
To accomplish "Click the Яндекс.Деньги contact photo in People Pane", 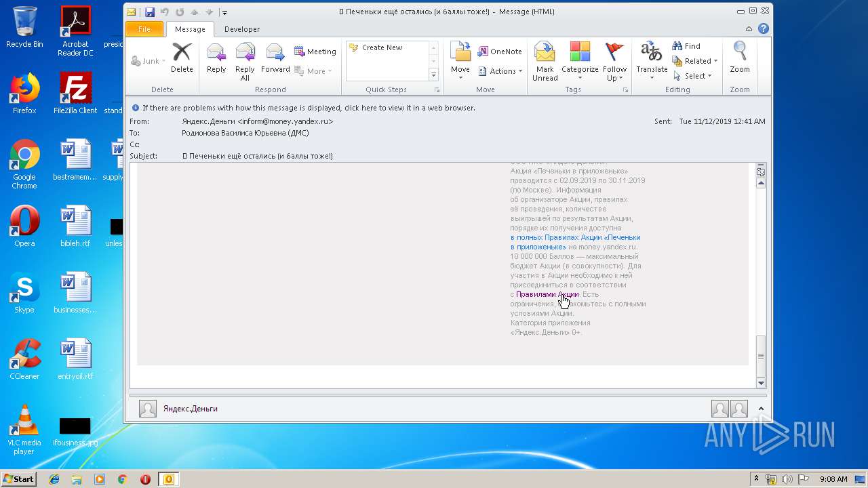I will [x=148, y=409].
